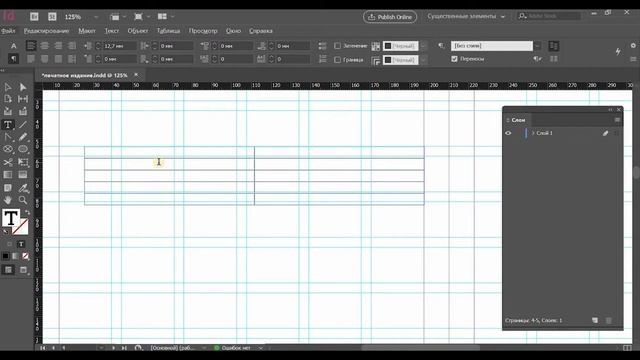Open control panel settings gear
640x360 pixels.
point(633,46)
